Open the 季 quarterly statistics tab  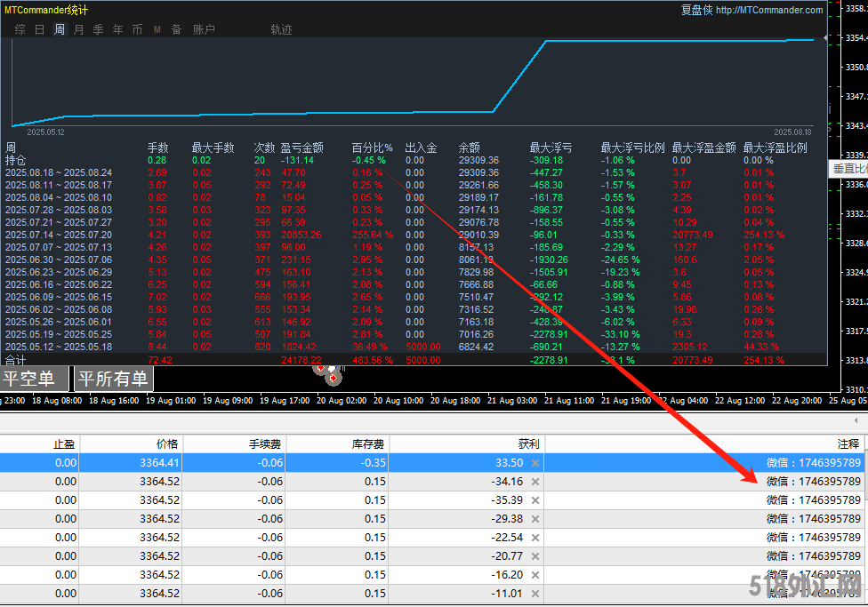98,29
